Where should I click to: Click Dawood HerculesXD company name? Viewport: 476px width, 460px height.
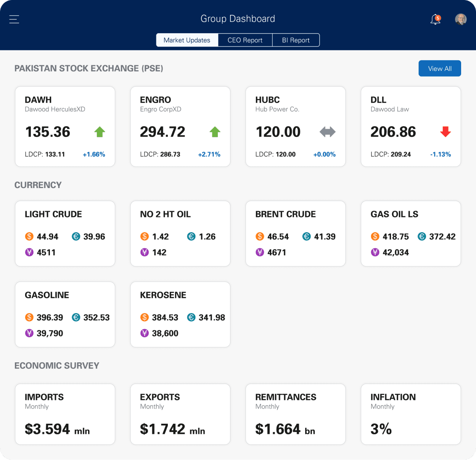point(55,109)
